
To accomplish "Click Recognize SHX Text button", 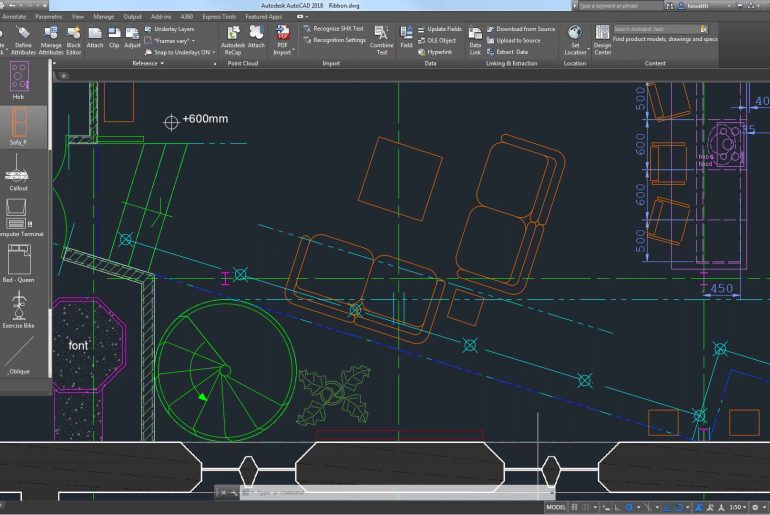I will point(338,29).
